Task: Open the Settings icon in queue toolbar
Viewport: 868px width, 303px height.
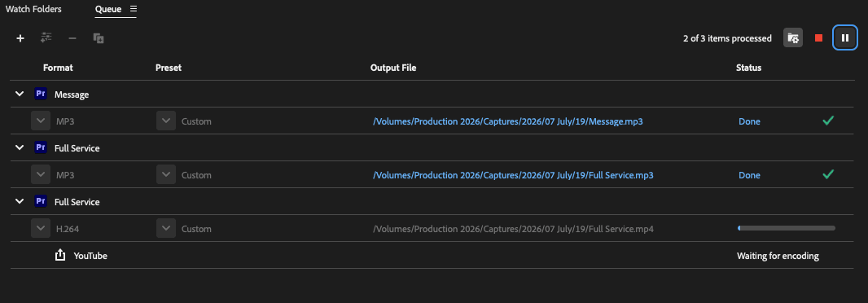Action: (x=46, y=37)
